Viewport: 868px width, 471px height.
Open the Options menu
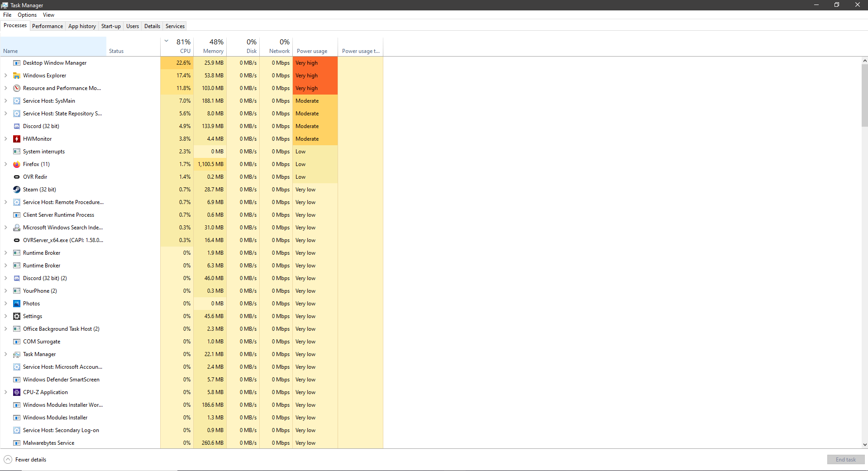point(27,14)
